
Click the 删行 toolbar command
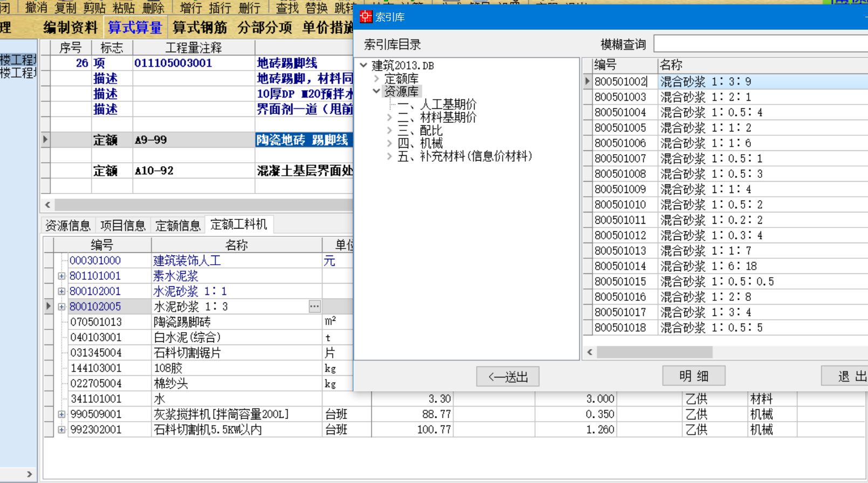pos(249,8)
